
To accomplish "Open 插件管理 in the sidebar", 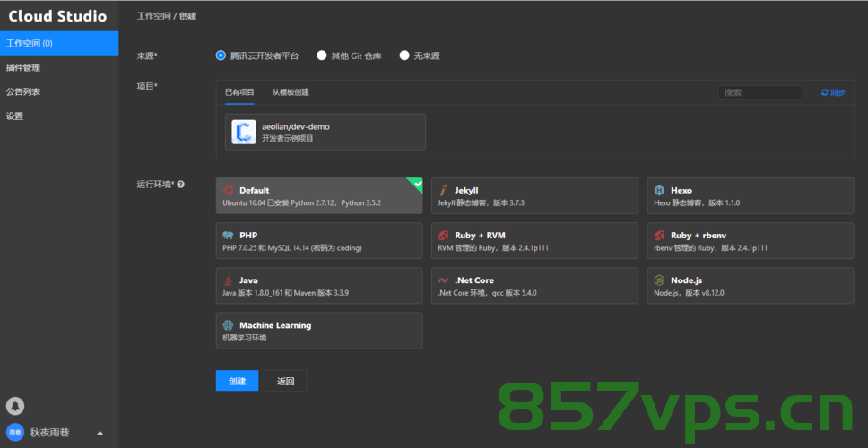I will click(59, 67).
